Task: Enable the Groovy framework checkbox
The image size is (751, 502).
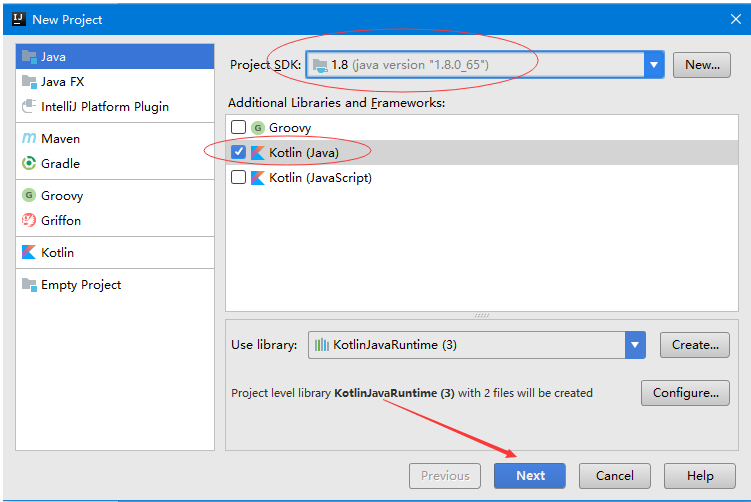Action: click(x=238, y=128)
